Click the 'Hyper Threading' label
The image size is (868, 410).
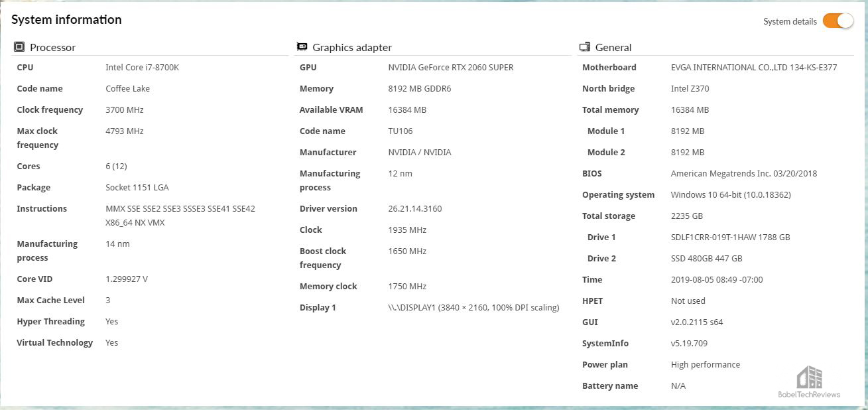(50, 321)
